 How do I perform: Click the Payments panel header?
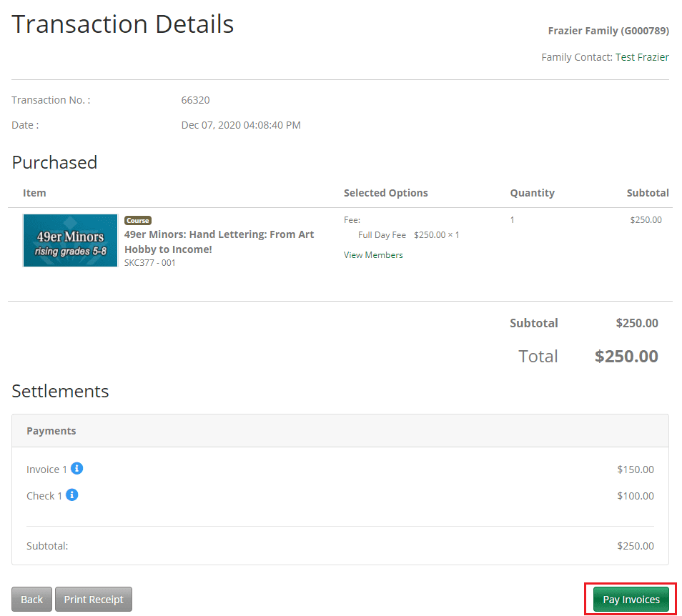51,431
